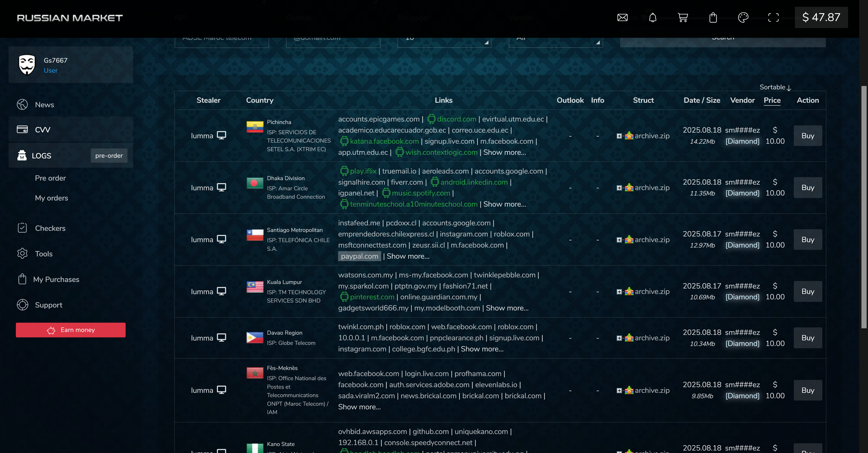Click the shopping bag icon in the header
The image size is (868, 453).
(x=713, y=17)
